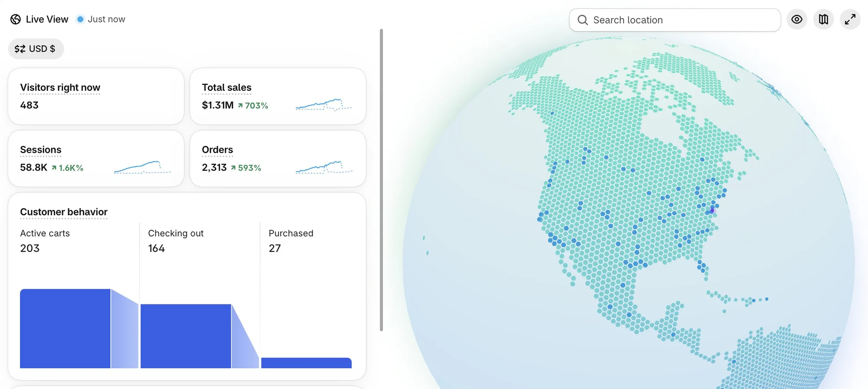This screenshot has height=389, width=868.
Task: Select the Sessions metric label
Action: [41, 150]
